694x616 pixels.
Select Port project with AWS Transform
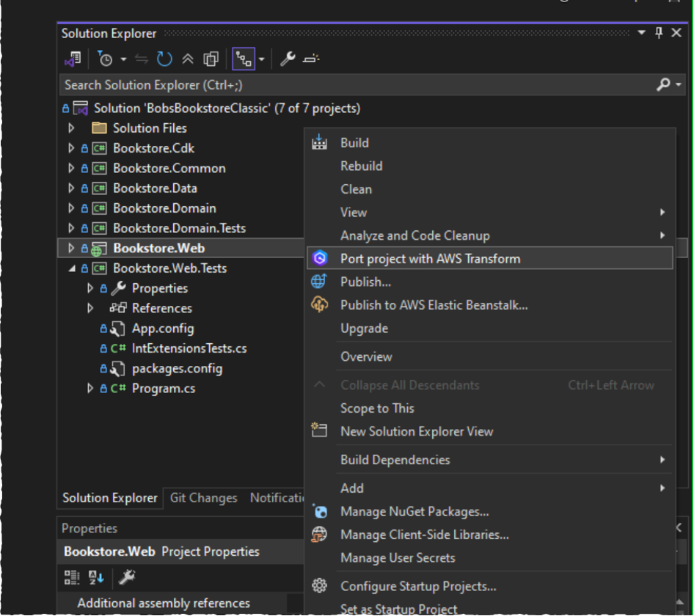click(430, 258)
